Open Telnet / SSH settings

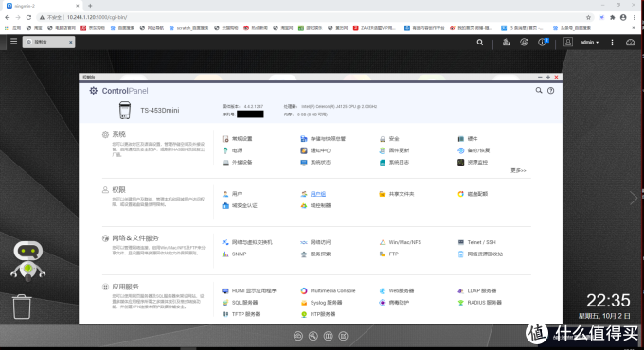click(x=476, y=242)
